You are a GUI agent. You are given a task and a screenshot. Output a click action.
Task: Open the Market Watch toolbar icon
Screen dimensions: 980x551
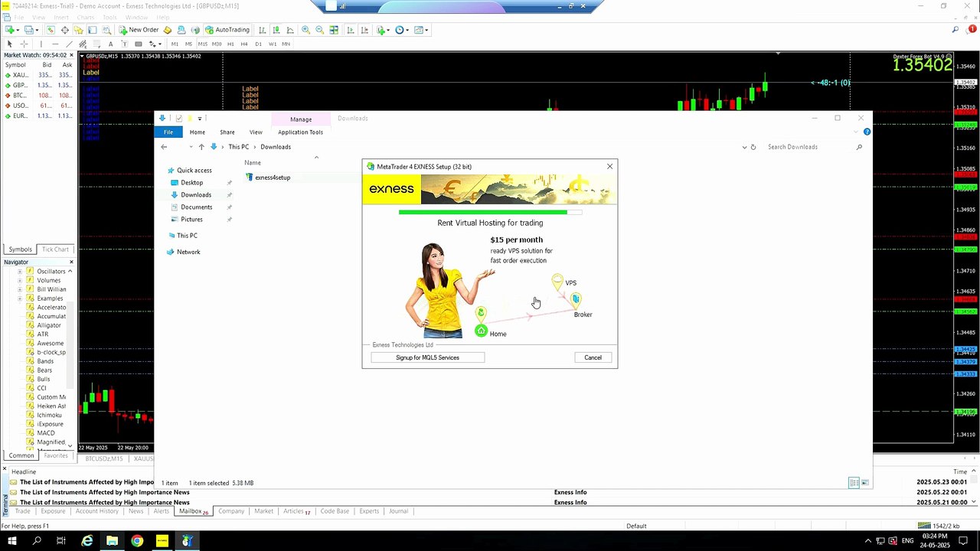tap(51, 30)
